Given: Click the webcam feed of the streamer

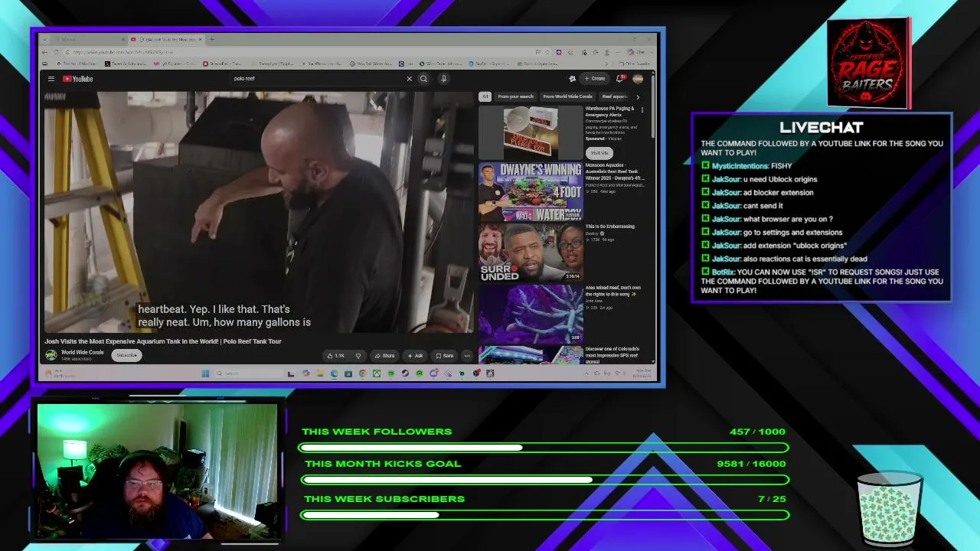Looking at the screenshot, I should click(x=157, y=471).
